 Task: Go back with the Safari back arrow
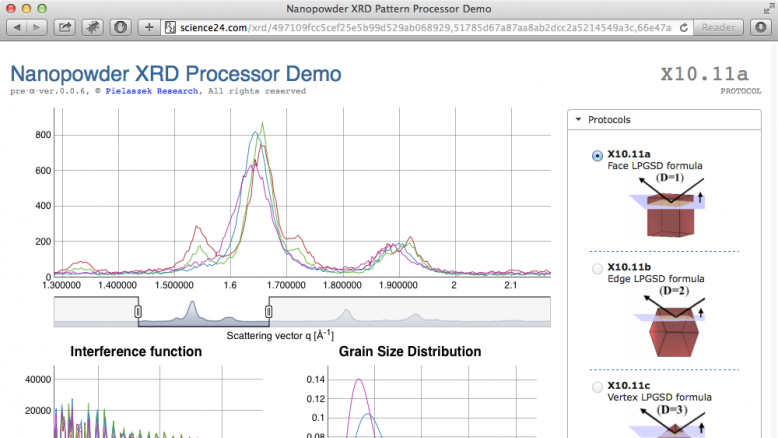coord(17,27)
